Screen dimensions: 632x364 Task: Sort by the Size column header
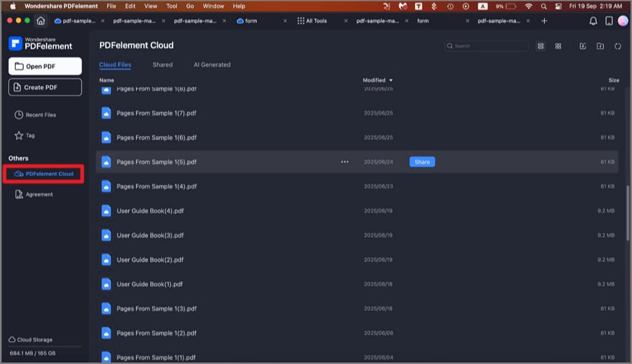pos(613,80)
